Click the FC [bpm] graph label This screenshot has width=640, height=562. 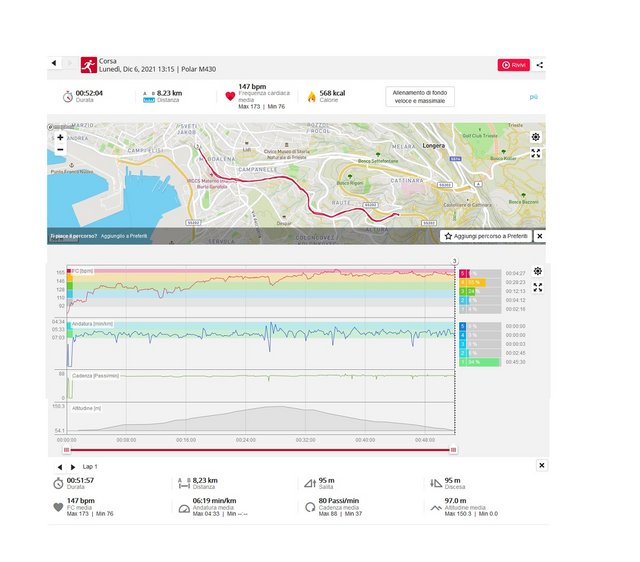(x=82, y=271)
